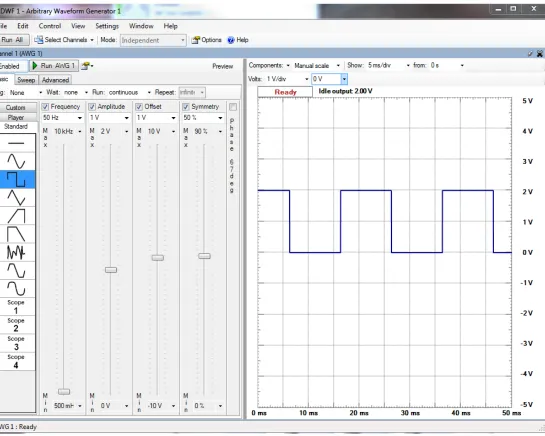Select the Scope 2 waveform source

point(16,325)
